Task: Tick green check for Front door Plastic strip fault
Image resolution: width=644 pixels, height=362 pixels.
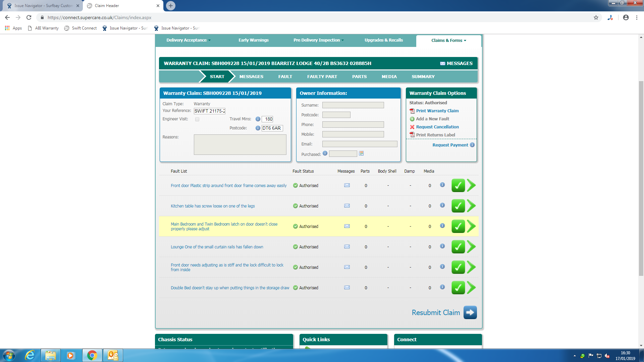Action: click(x=458, y=185)
